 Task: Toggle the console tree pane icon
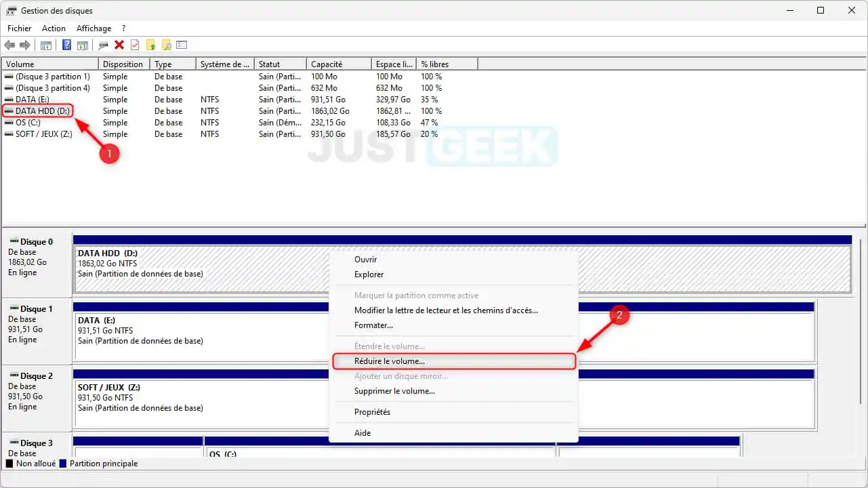[x=46, y=45]
